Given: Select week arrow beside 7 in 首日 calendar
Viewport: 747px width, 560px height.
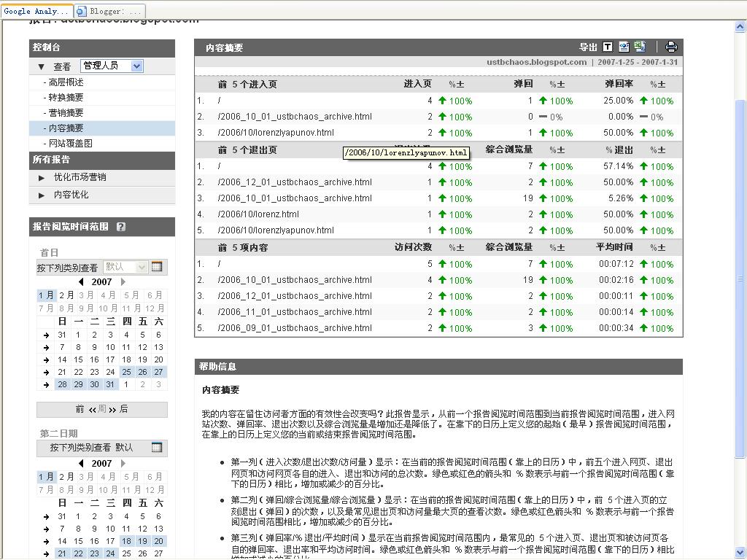Looking at the screenshot, I should 46,348.
